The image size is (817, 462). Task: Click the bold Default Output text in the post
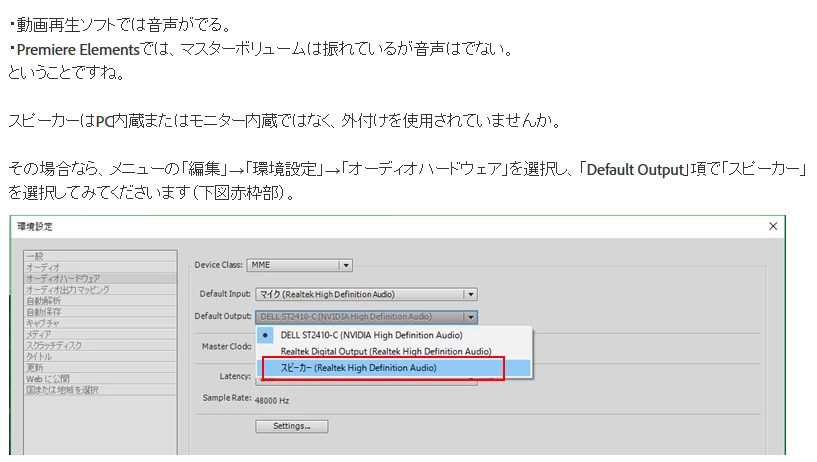coord(635,170)
